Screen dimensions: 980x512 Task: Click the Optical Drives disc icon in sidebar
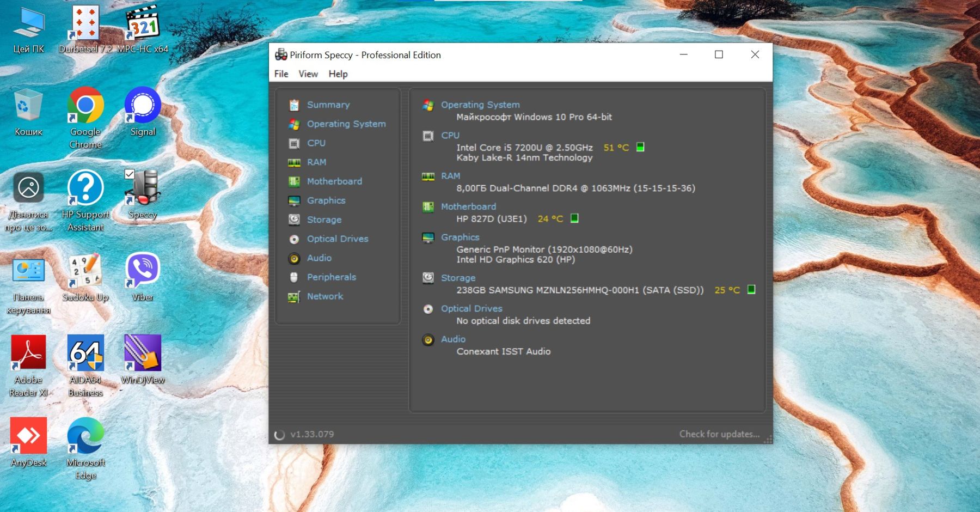pos(294,239)
